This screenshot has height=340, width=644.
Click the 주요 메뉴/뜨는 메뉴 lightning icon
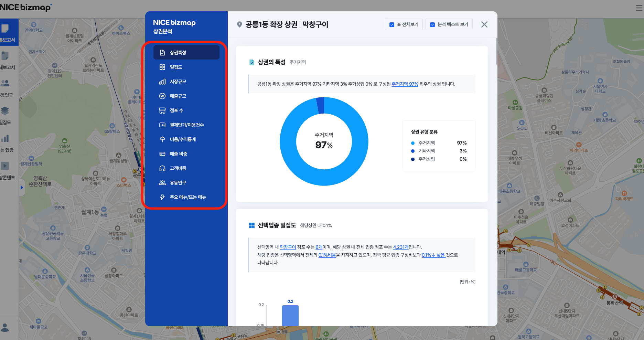pyautogui.click(x=162, y=197)
